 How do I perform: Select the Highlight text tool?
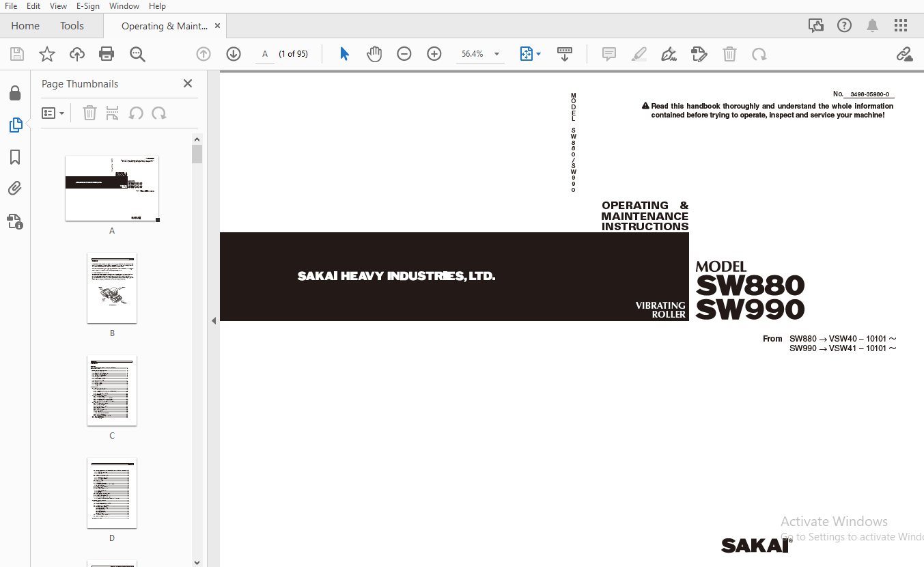pyautogui.click(x=639, y=54)
